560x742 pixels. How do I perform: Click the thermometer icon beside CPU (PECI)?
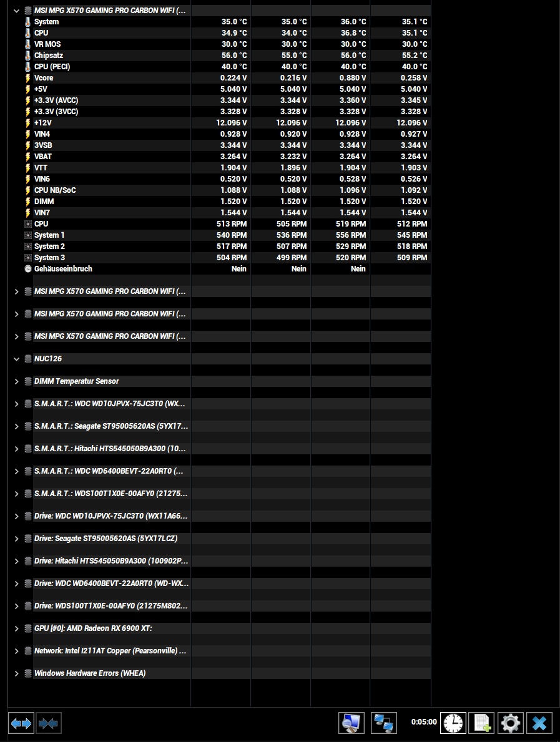[x=28, y=67]
